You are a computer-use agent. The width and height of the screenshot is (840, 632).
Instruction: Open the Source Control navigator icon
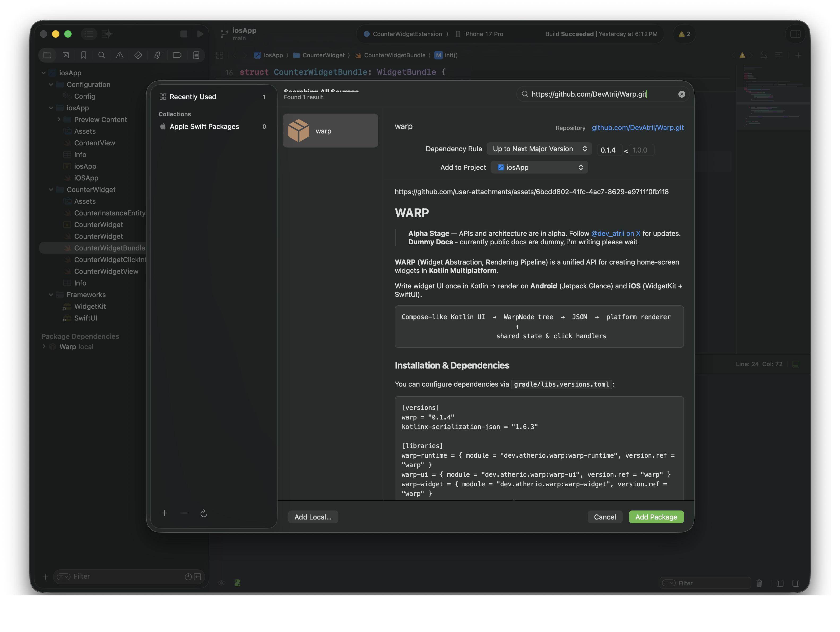coord(66,55)
